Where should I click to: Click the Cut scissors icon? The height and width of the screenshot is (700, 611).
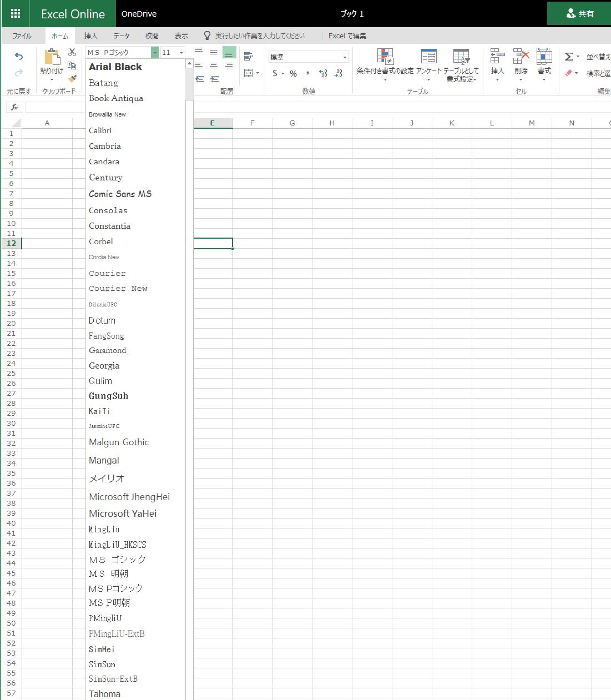72,52
